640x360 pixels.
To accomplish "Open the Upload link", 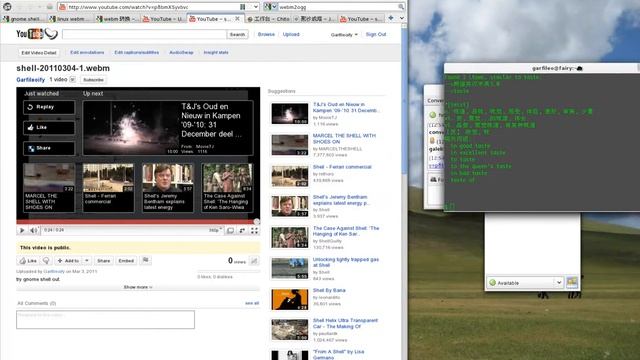I will pyautogui.click(x=291, y=34).
